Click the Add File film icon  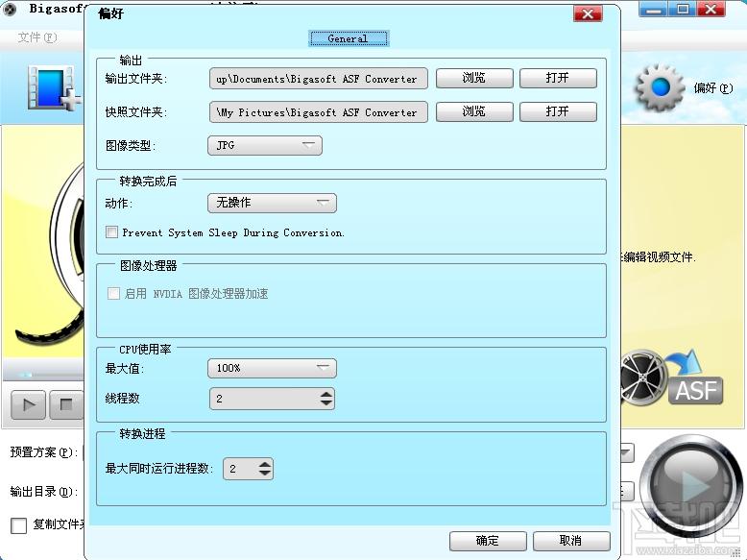(x=48, y=87)
